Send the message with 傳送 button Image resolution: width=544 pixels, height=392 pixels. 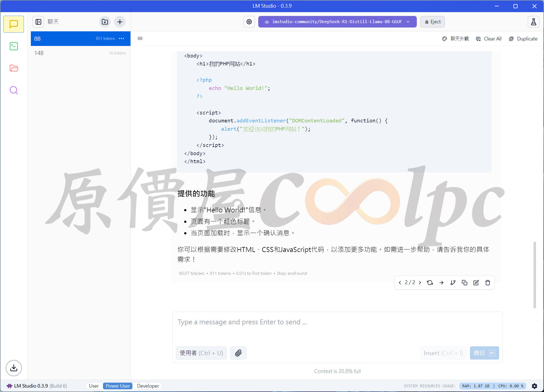coord(484,353)
